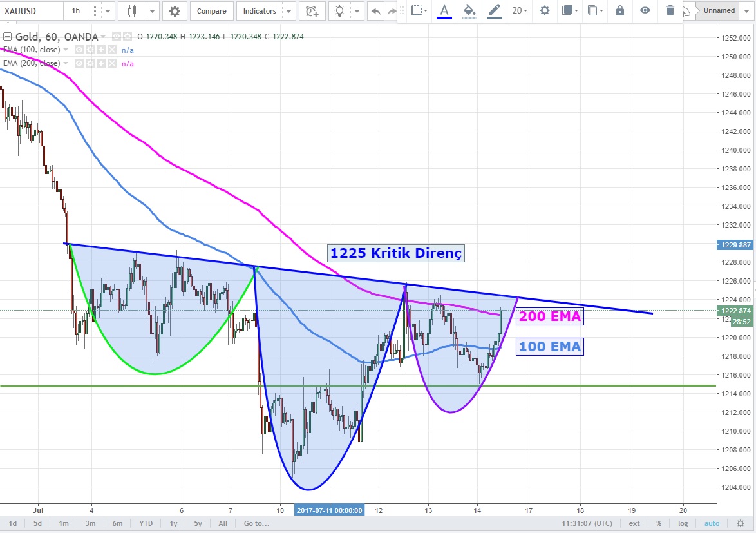Click the Go to... button

point(256,523)
